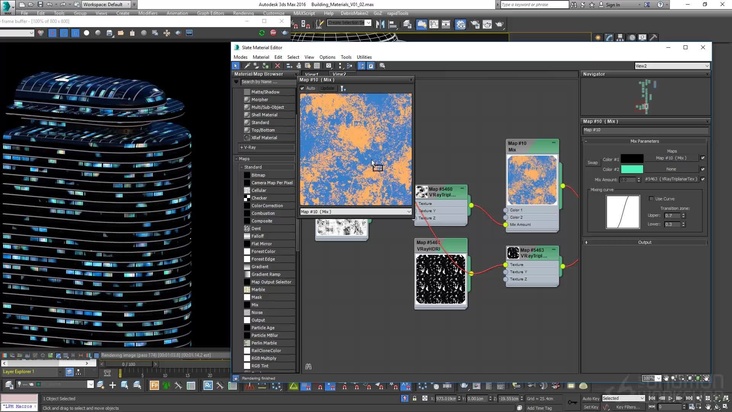Click the Color #2 None map button
This screenshot has height=412, width=732.
[672, 168]
